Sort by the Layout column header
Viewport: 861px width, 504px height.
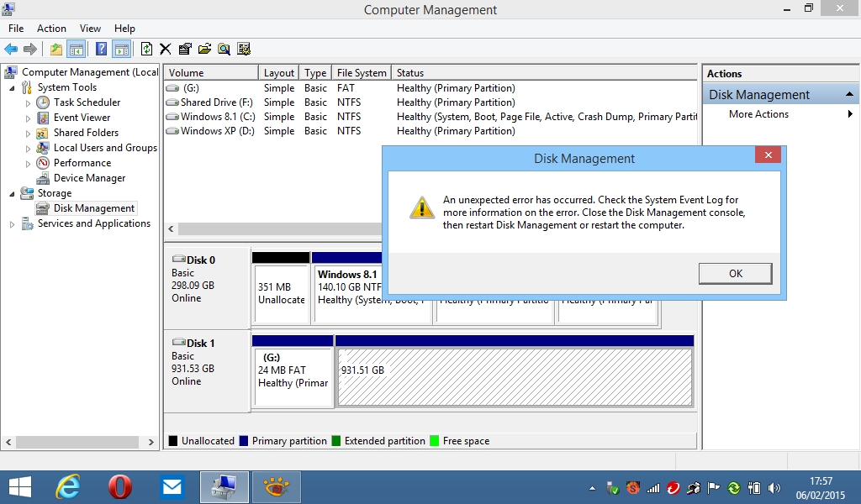[x=279, y=73]
